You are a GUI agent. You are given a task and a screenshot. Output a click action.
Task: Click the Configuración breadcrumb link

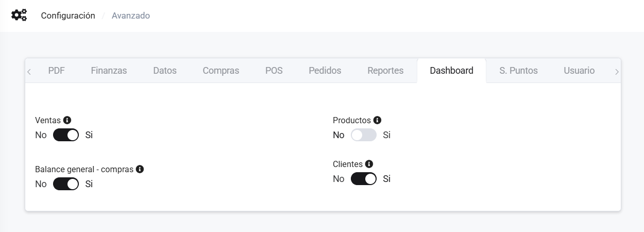(68, 16)
